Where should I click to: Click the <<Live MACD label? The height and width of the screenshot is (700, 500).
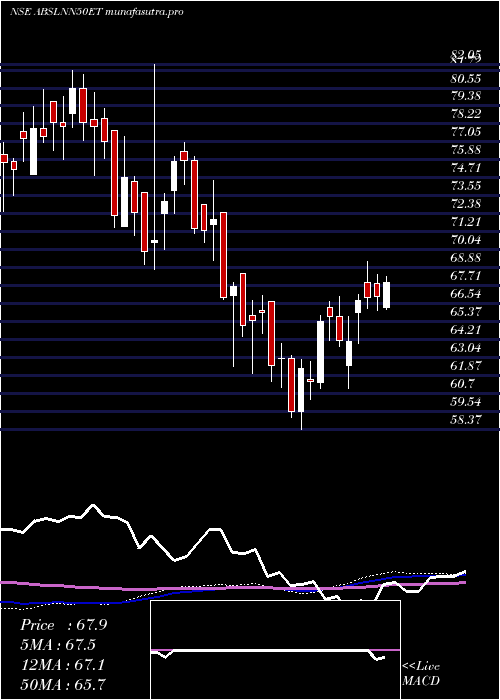[421, 674]
